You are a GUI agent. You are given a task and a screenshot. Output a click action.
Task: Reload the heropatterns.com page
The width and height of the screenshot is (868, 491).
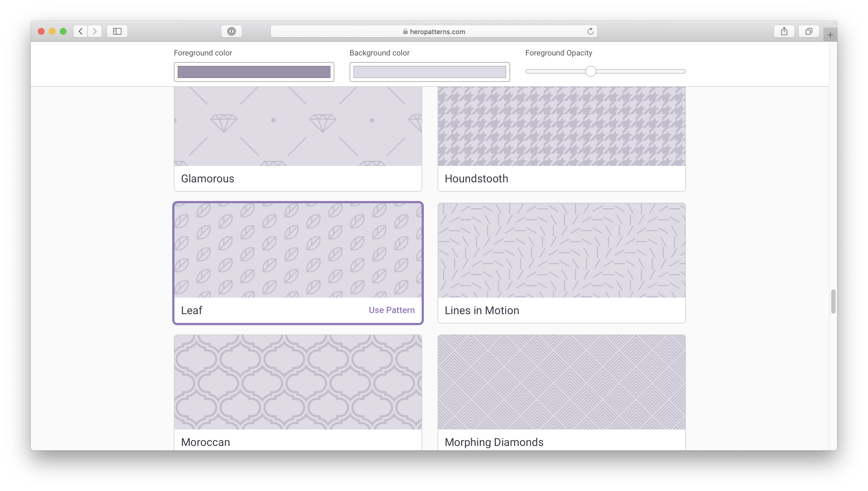point(590,31)
